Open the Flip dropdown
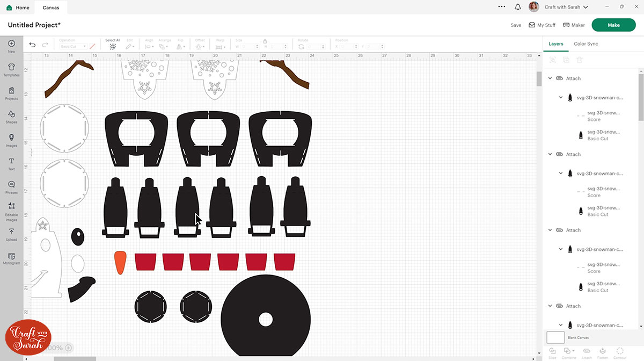The height and width of the screenshot is (361, 644). coord(181,47)
